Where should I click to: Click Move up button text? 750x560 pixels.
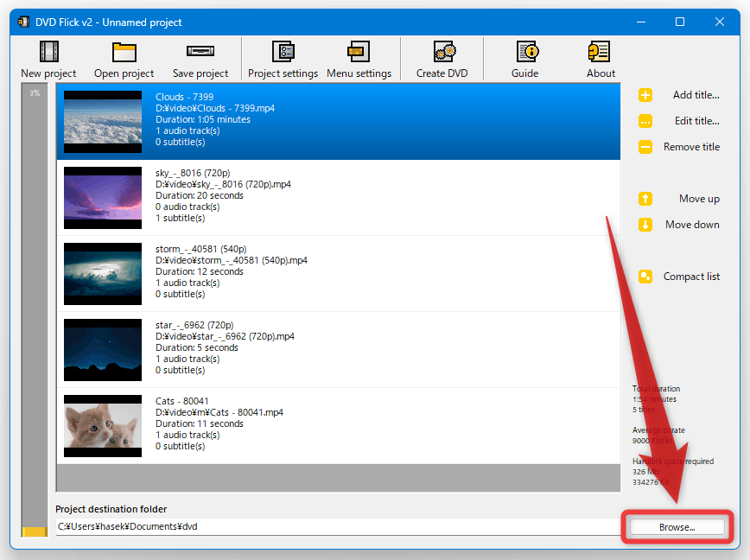(x=699, y=199)
